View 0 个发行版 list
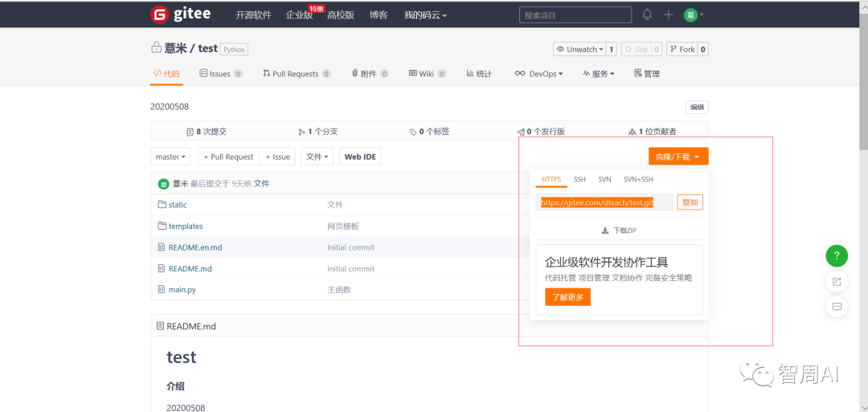The image size is (868, 412). coord(541,132)
